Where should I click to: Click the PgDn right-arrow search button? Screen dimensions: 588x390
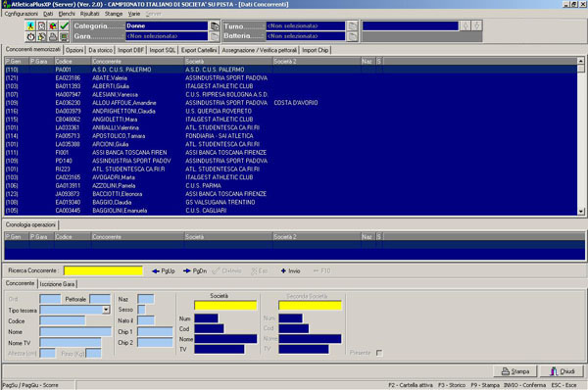pos(195,270)
